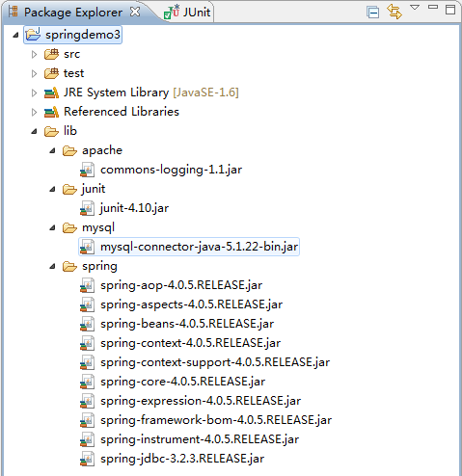This screenshot has height=476, width=462.
Task: Click the Collapse All toolbar icon
Action: tap(373, 13)
